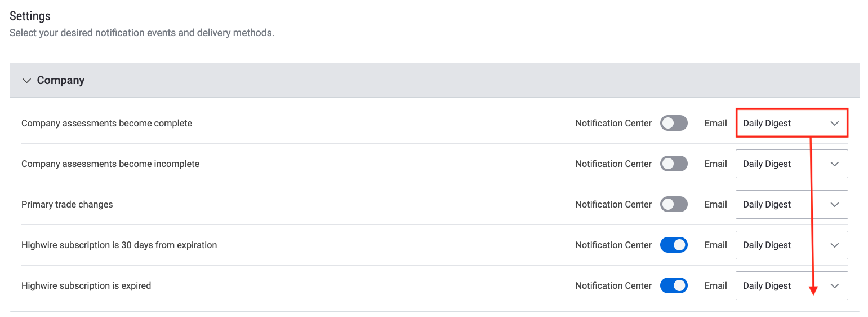Click chevron arrow in subscription expired dropdown
Screen dimensions: 868x317
tap(835, 286)
